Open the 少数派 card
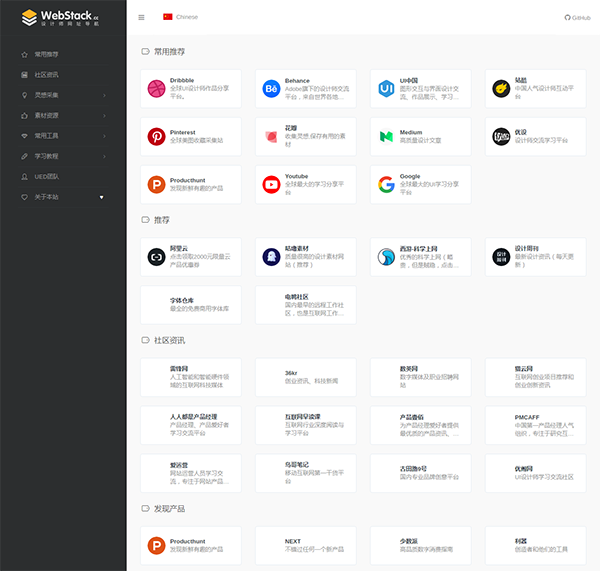Screen dimensions: 600x571 coord(421,545)
